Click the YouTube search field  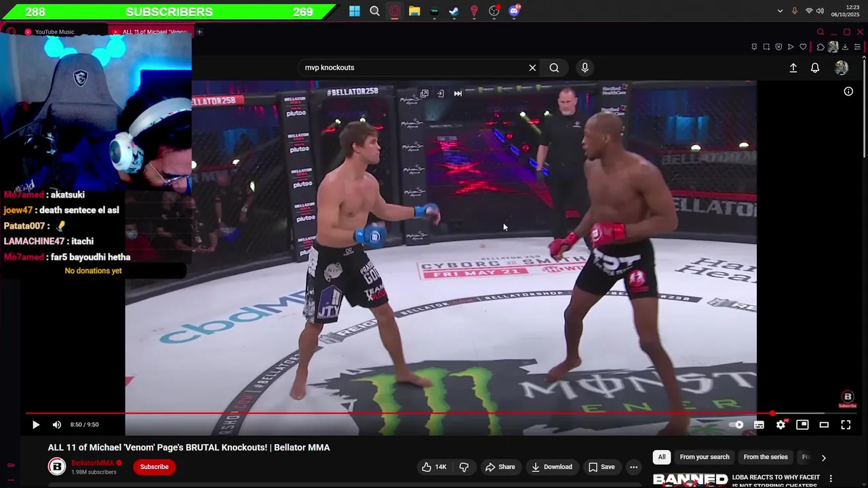pos(414,68)
